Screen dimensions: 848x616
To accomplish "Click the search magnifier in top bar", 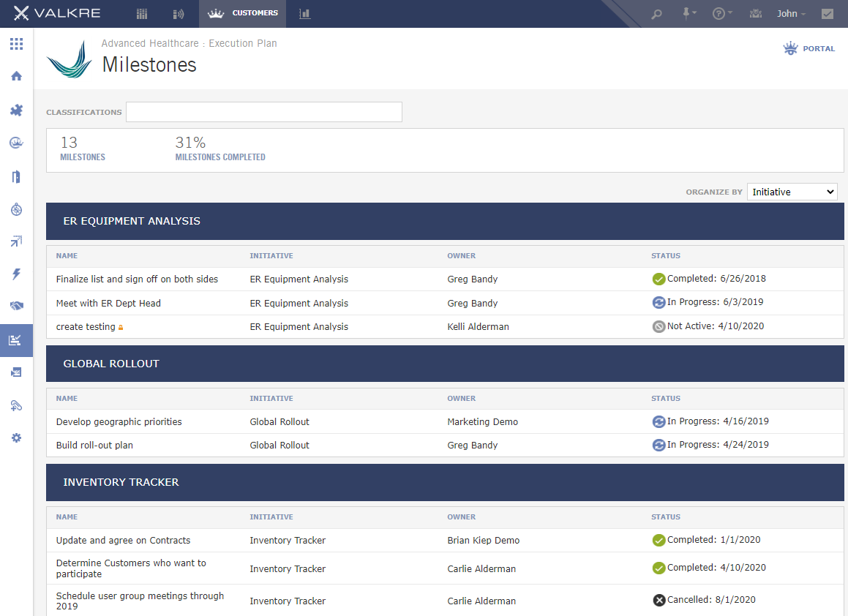I will [656, 14].
